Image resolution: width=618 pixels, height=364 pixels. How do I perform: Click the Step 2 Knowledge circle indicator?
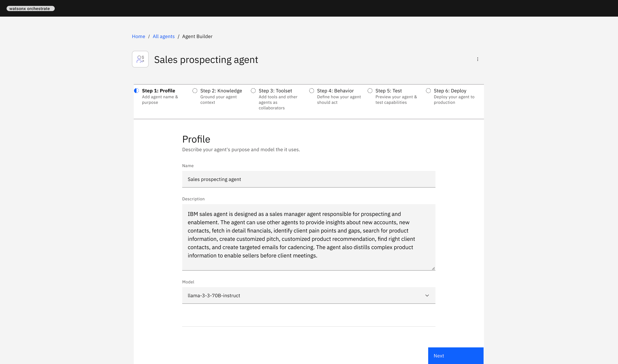click(195, 91)
